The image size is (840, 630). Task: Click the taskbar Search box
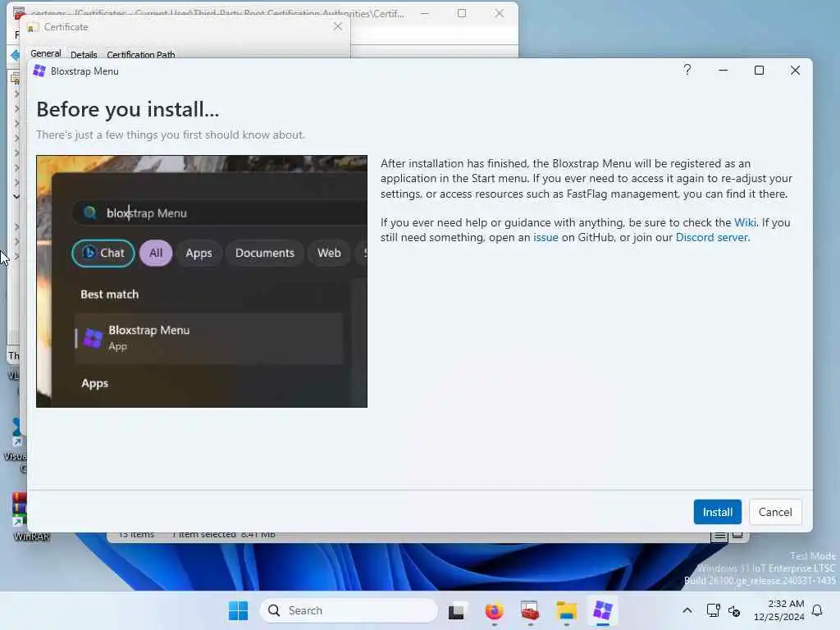point(348,610)
